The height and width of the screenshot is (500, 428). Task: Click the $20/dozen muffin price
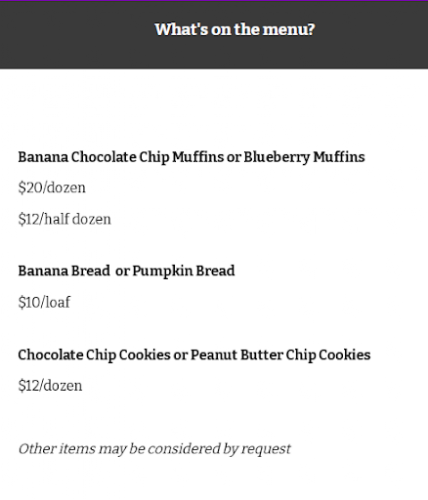(52, 188)
